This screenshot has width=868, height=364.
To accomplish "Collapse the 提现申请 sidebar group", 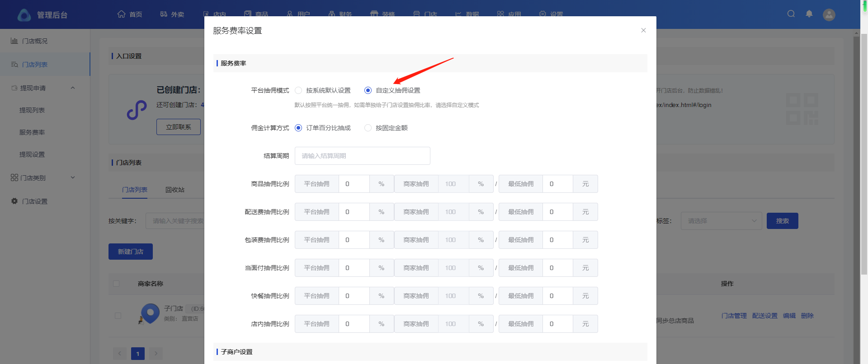I will tap(73, 88).
